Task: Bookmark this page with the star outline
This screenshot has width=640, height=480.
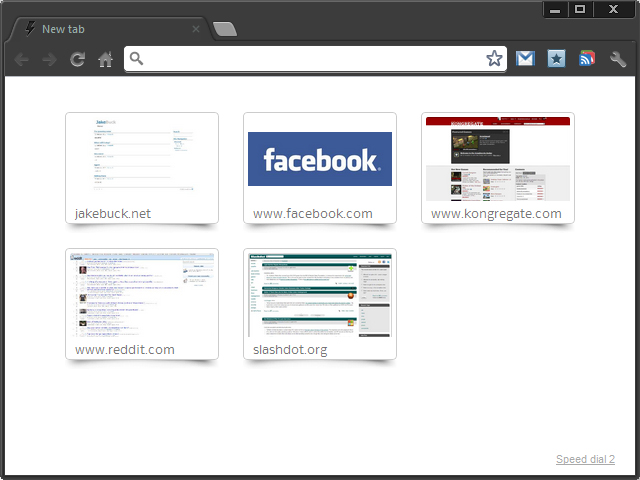Action: pyautogui.click(x=494, y=59)
